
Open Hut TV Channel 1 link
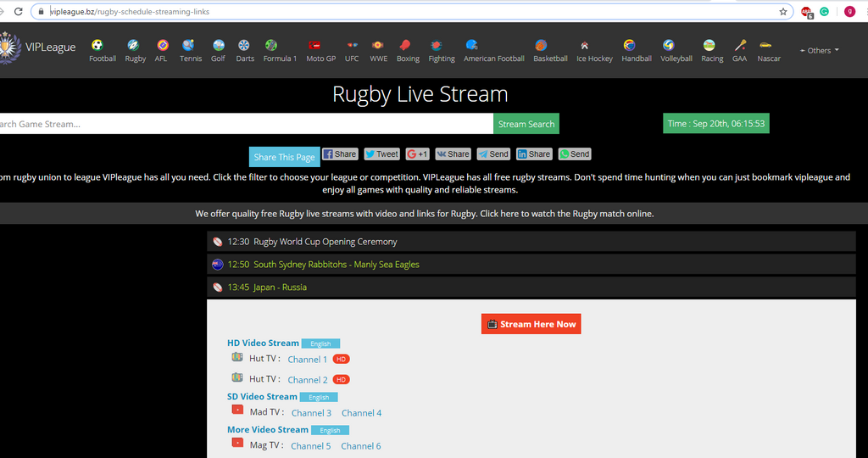307,360
